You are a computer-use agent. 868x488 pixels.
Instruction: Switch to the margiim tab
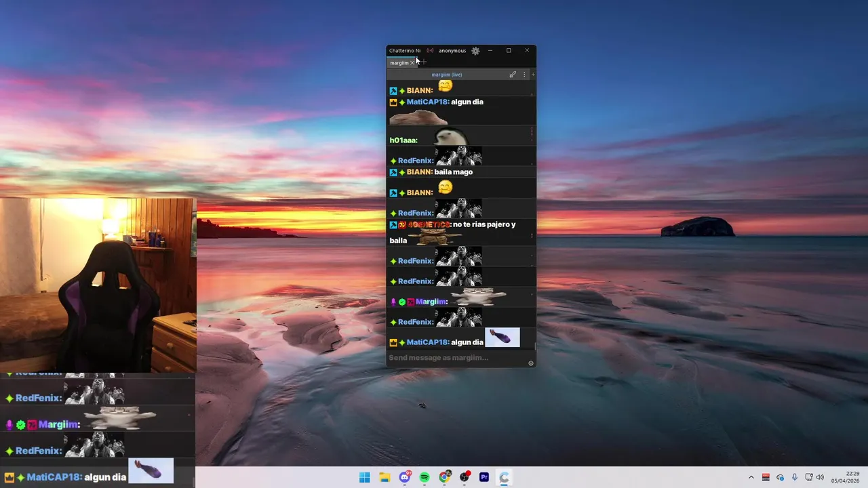coord(399,63)
